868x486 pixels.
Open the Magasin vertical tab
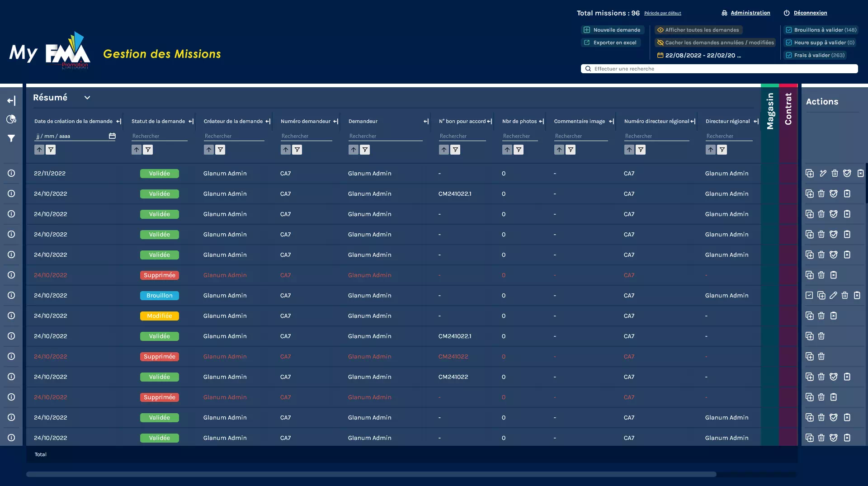770,111
